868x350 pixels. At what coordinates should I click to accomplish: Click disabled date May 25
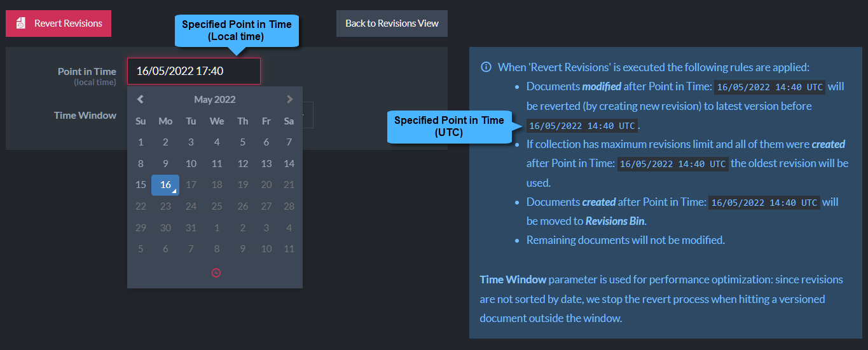(x=217, y=206)
